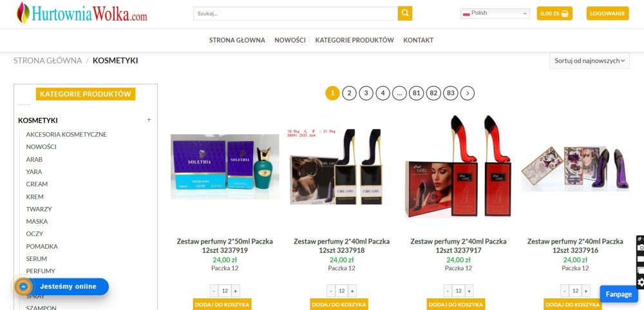The height and width of the screenshot is (310, 644).
Task: Click the Messenger chat icon
Action: pyautogui.click(x=23, y=287)
